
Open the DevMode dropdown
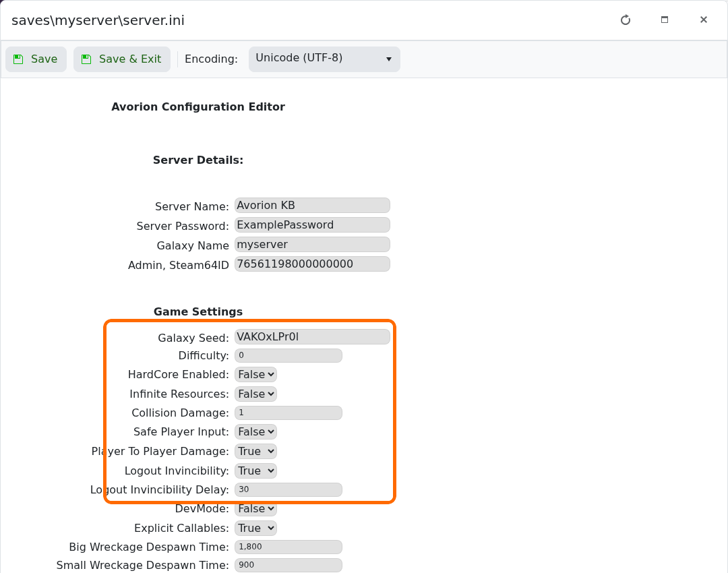click(255, 509)
